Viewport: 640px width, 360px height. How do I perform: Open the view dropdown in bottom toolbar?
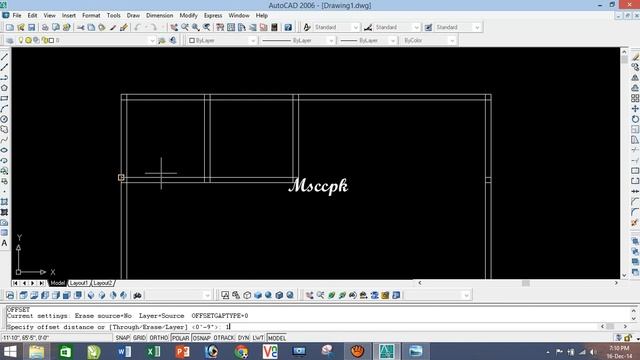coord(207,295)
